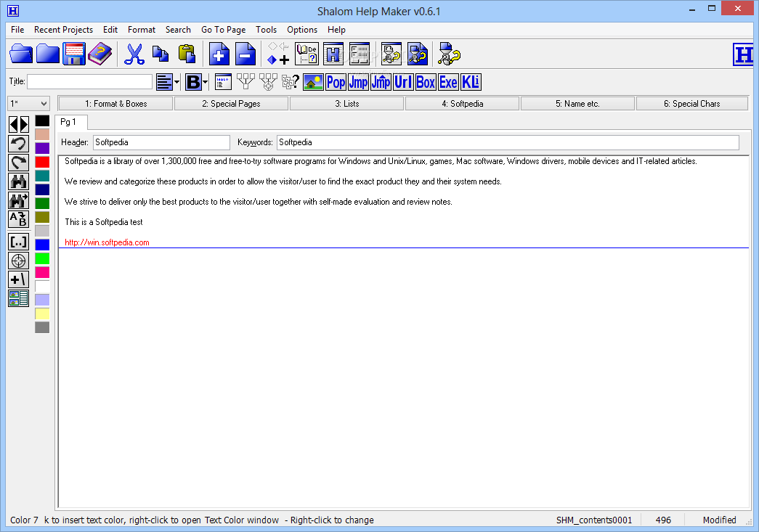Open the Recent Projects menu
Screen dimensions: 759x532
(x=63, y=30)
